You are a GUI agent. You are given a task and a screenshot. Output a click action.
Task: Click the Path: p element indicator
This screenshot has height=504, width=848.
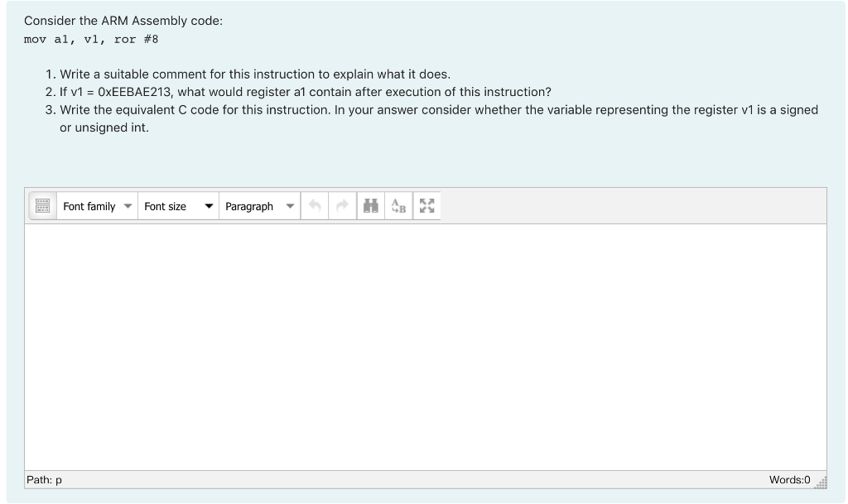pos(45,479)
